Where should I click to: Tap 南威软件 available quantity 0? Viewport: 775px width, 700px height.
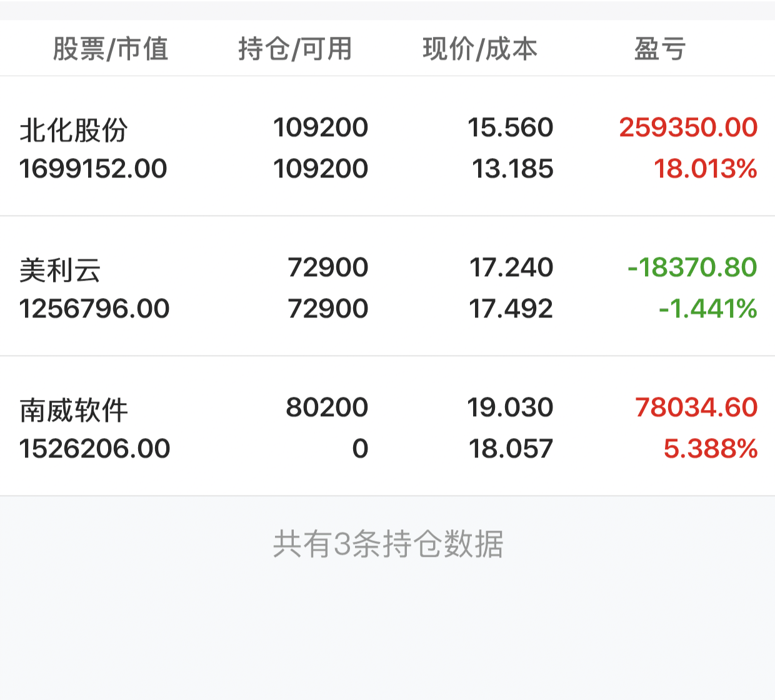click(x=360, y=449)
